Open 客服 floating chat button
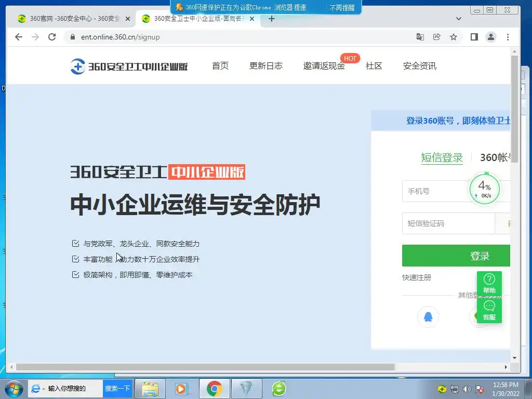 point(489,311)
